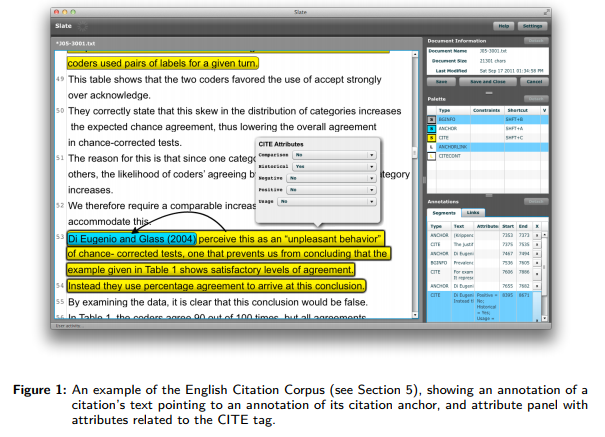Click the Help button
This screenshot has height=437, width=605.
tap(504, 26)
